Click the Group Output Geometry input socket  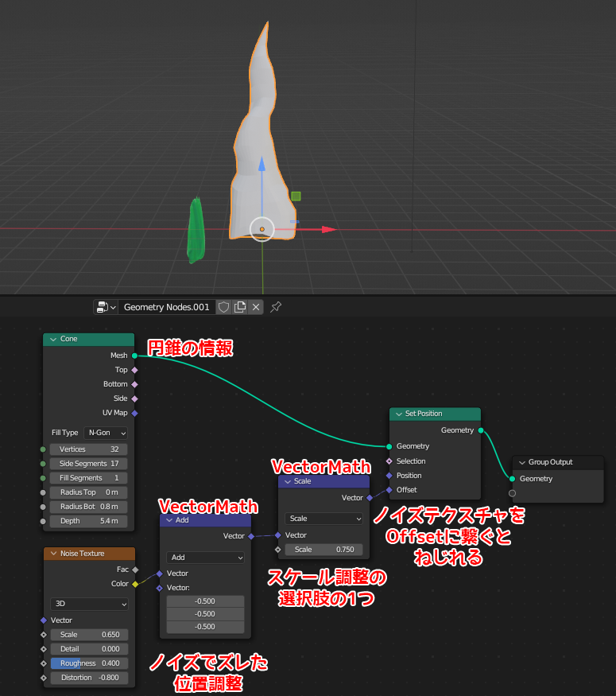(x=512, y=479)
